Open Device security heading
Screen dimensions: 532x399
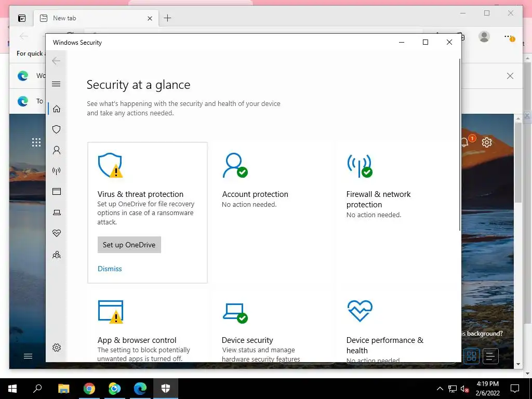point(247,340)
